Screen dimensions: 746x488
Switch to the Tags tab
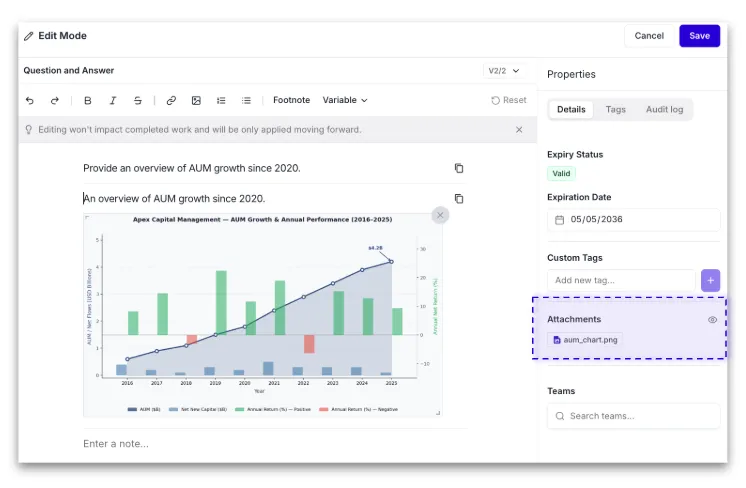615,109
